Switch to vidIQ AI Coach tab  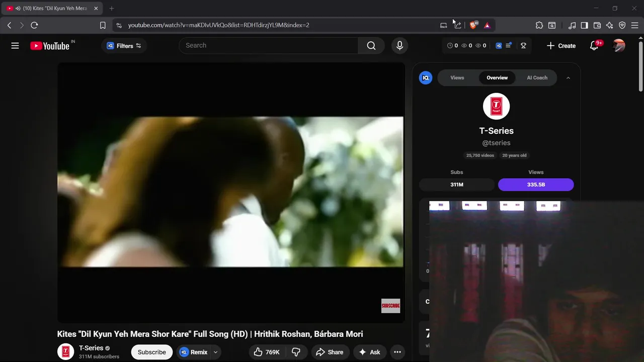pyautogui.click(x=537, y=78)
